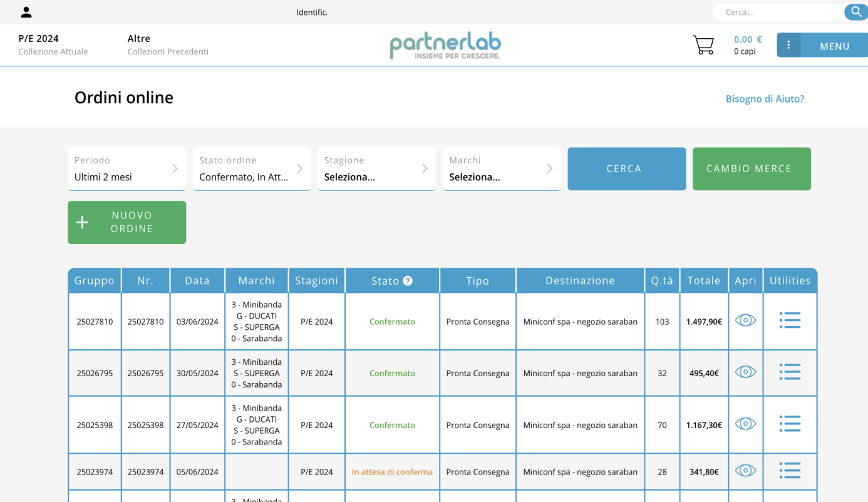Open utilities list for order 25027810

[790, 320]
